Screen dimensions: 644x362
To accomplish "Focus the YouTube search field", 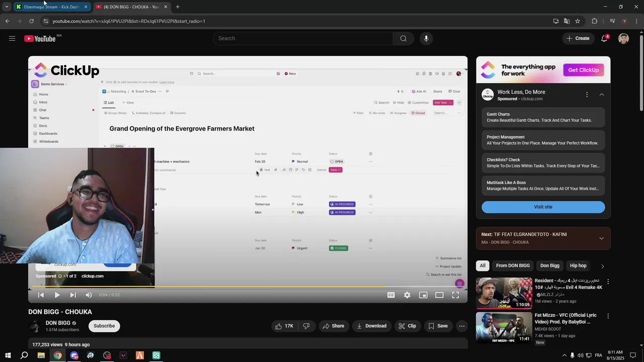I will tap(303, 38).
